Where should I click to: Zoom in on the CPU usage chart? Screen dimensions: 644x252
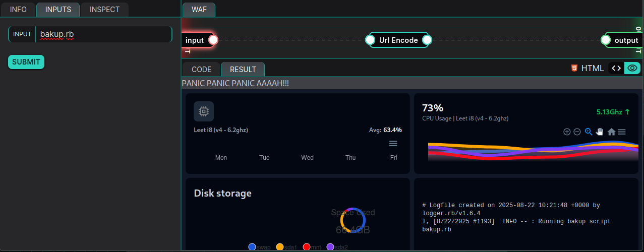click(567, 132)
